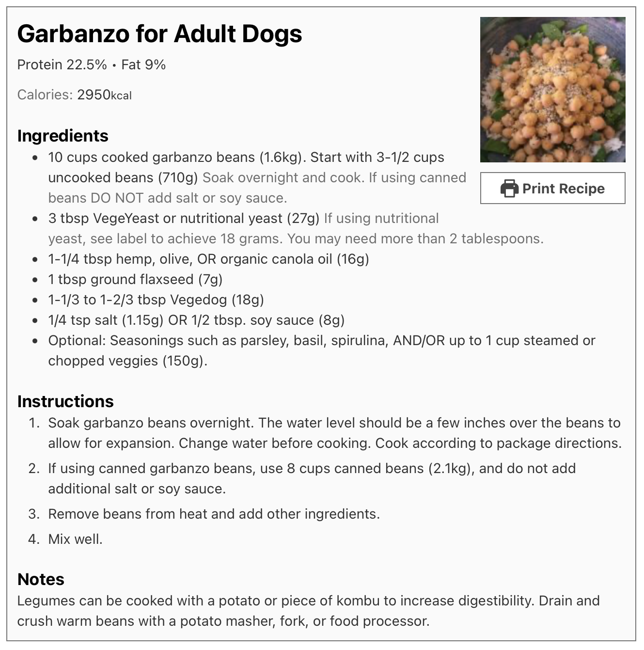Click the Instructions heading
The image size is (644, 650).
coord(65,401)
